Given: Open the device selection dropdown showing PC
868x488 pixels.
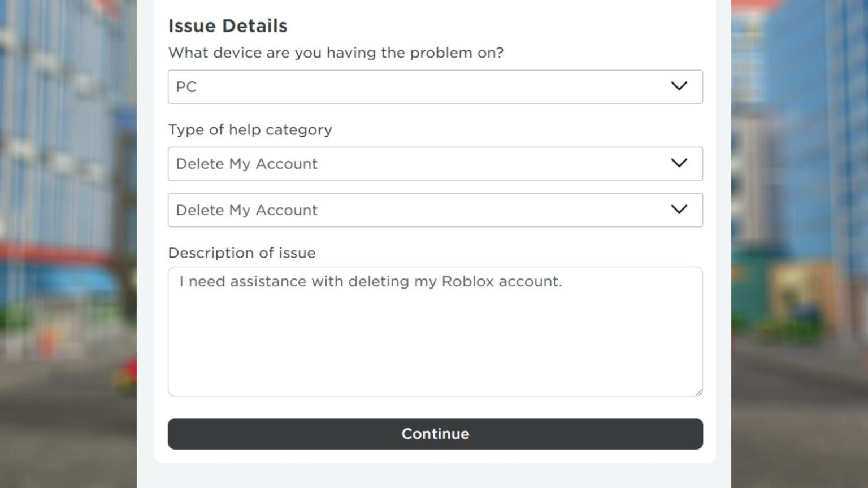Looking at the screenshot, I should tap(435, 86).
